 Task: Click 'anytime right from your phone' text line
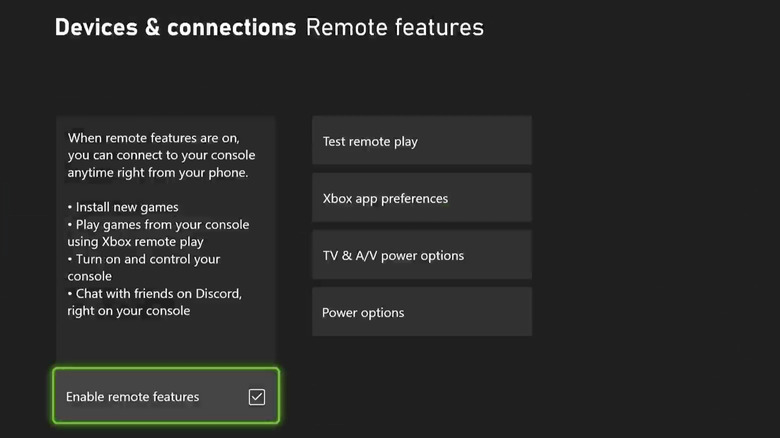pyautogui.click(x=157, y=172)
